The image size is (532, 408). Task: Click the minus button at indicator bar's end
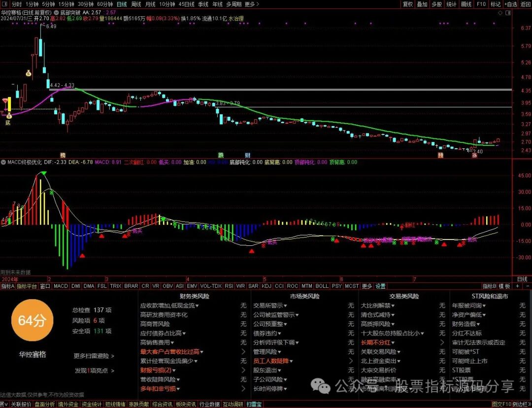[x=527, y=286]
